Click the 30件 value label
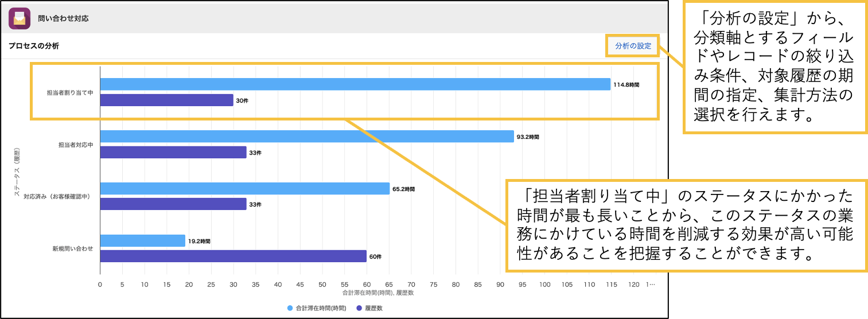Screen dimensions: 868x319 pyautogui.click(x=242, y=100)
